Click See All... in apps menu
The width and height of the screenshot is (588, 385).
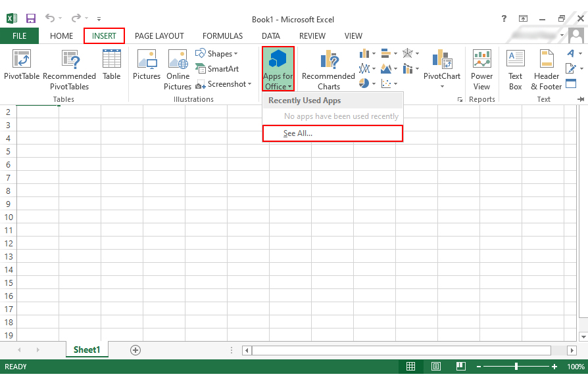click(x=333, y=133)
